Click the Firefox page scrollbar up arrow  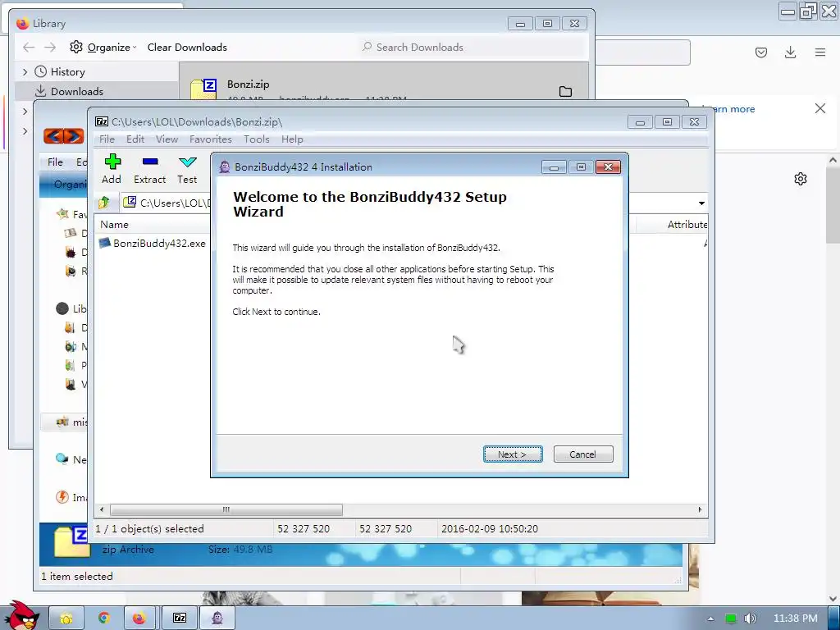[x=833, y=160]
